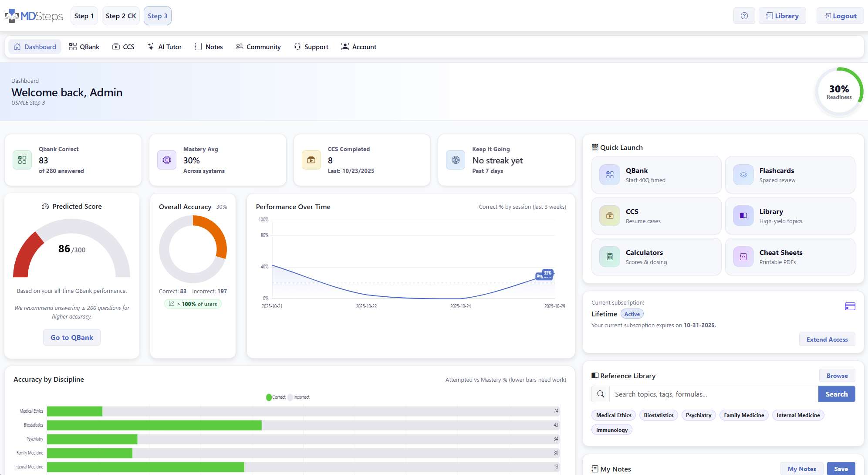868x475 pixels.
Task: Select the AI Tutor sparkle icon
Action: [x=151, y=47]
